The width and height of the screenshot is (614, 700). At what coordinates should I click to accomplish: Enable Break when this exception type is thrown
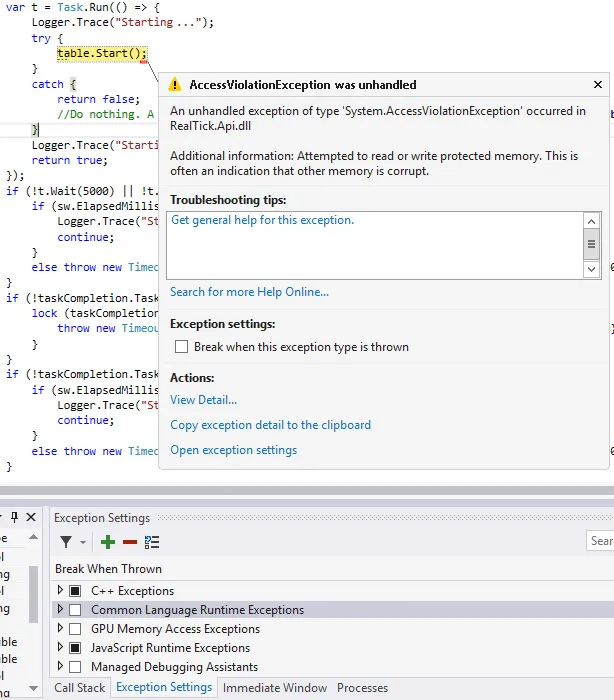pyautogui.click(x=181, y=346)
